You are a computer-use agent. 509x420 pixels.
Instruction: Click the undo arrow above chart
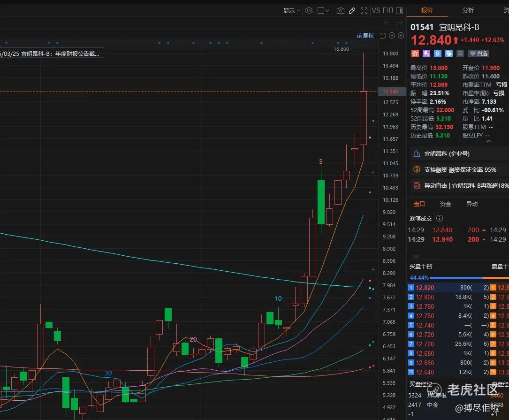[x=387, y=23]
